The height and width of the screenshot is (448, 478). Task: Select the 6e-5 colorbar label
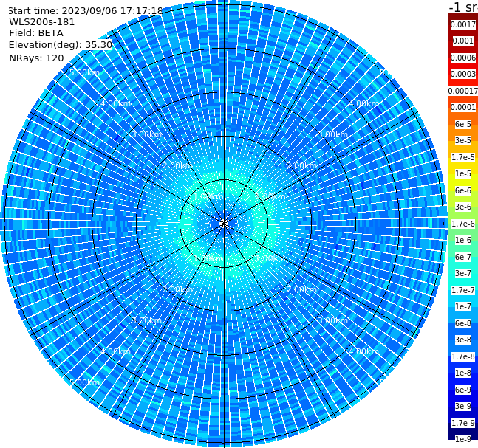coord(463,124)
